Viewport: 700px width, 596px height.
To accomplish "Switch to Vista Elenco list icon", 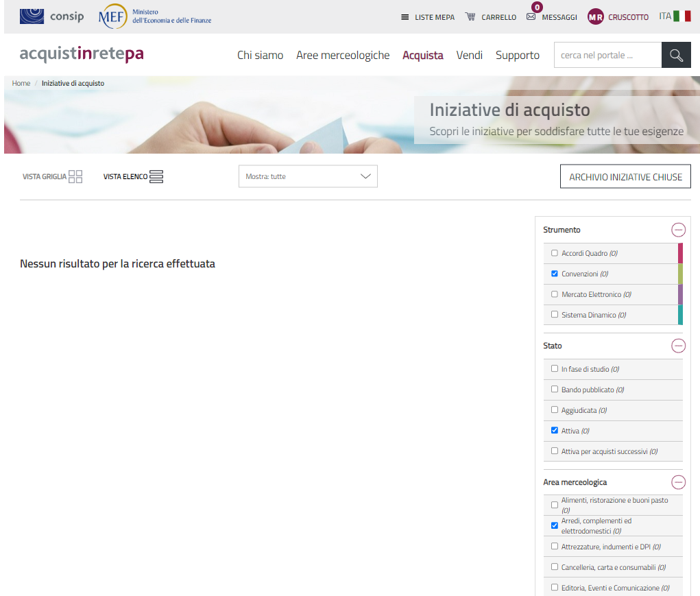I will 156,176.
